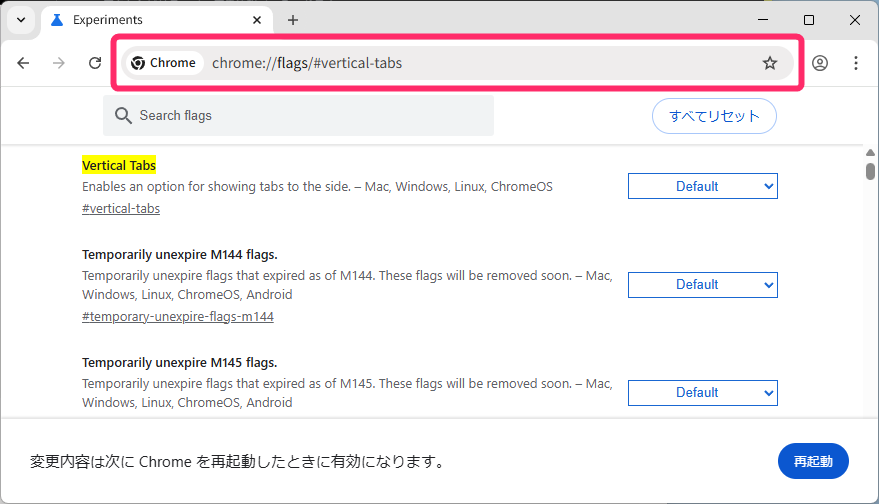Click the restart notice text at bottom
The width and height of the screenshot is (879, 504).
(238, 462)
